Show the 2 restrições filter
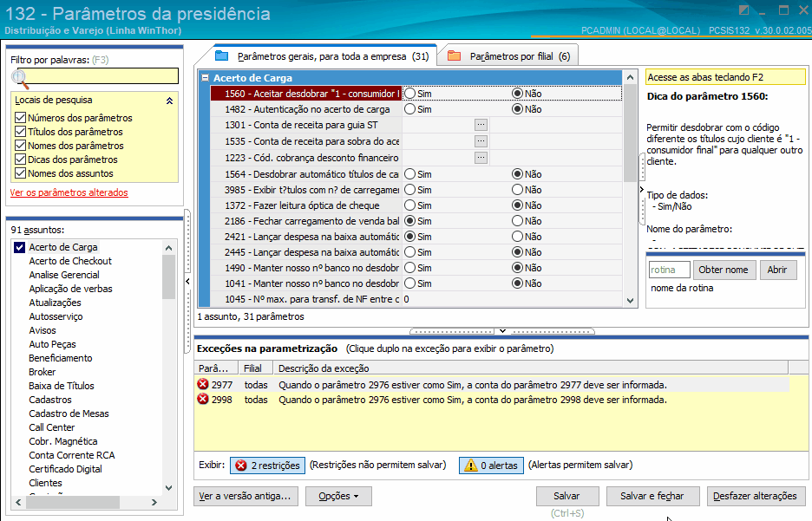Screen dimensions: 812x521 coord(267,466)
